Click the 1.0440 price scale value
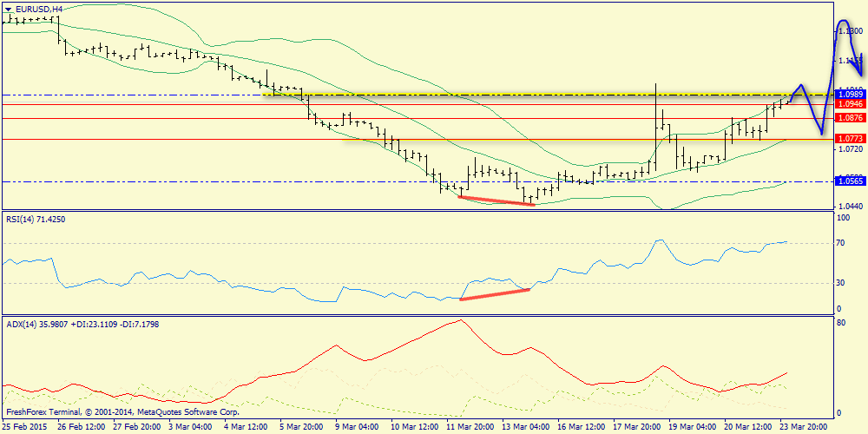Viewport: 868px width, 434px height. [x=849, y=206]
